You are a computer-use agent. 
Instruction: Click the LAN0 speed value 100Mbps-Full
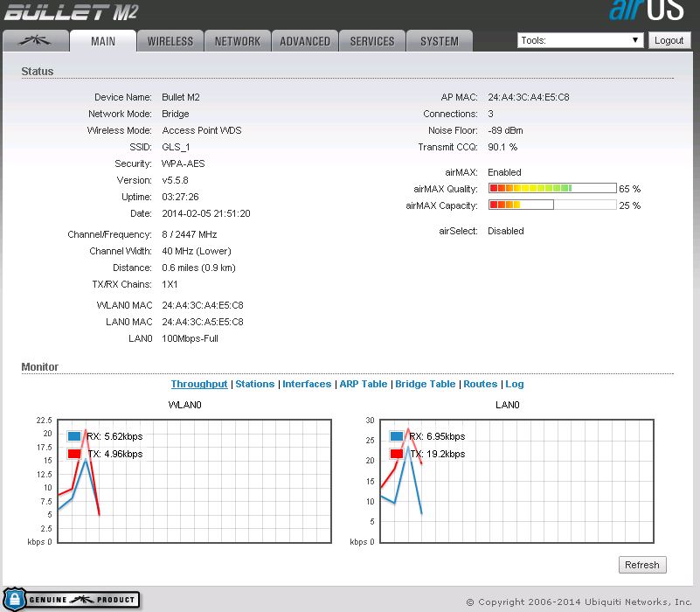[190, 338]
